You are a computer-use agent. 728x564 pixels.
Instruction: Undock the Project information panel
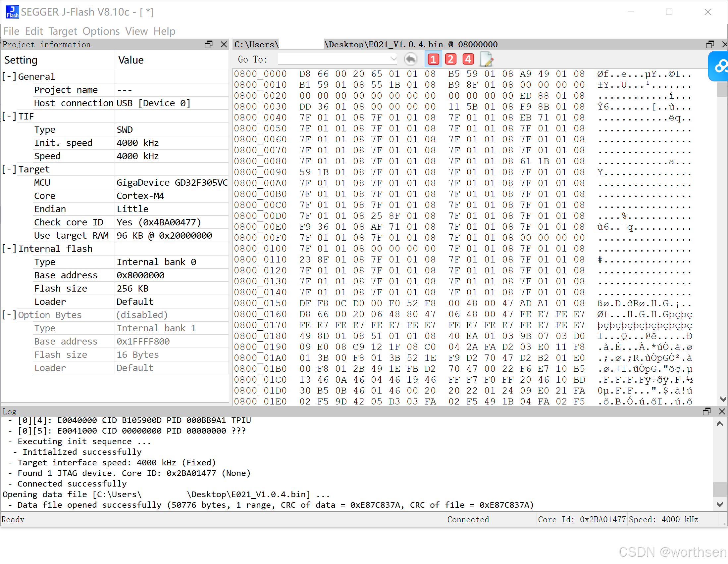[209, 44]
